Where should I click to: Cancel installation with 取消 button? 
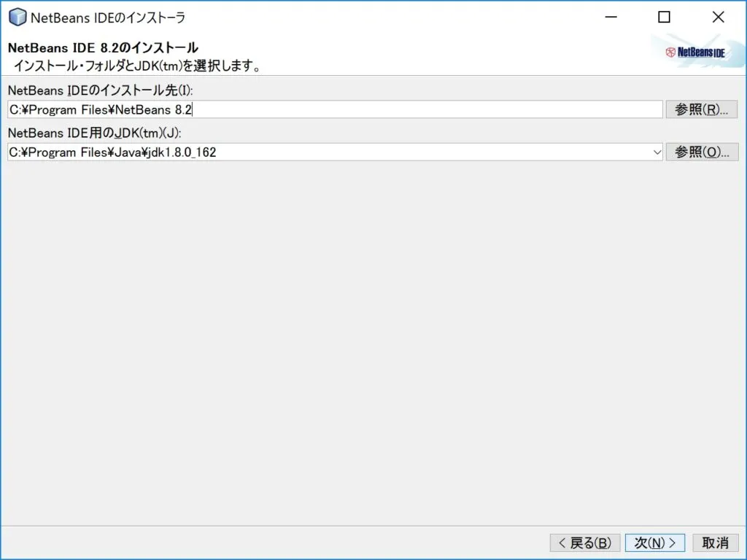click(715, 542)
